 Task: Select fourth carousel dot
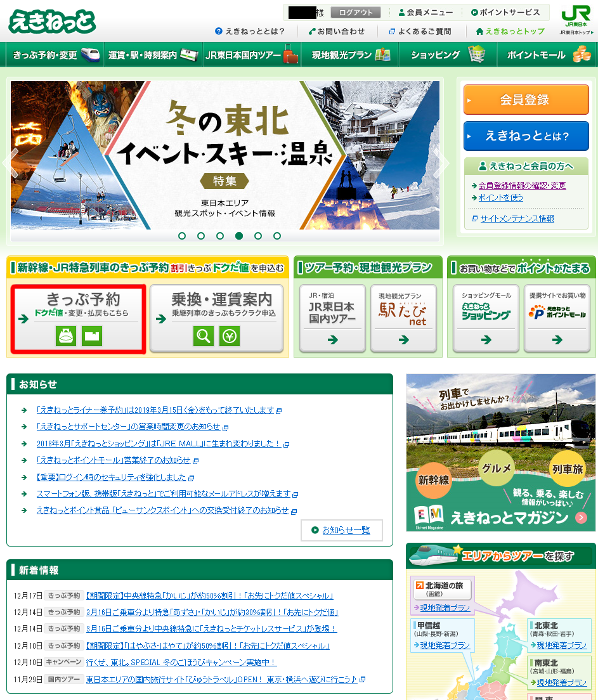pyautogui.click(x=239, y=236)
